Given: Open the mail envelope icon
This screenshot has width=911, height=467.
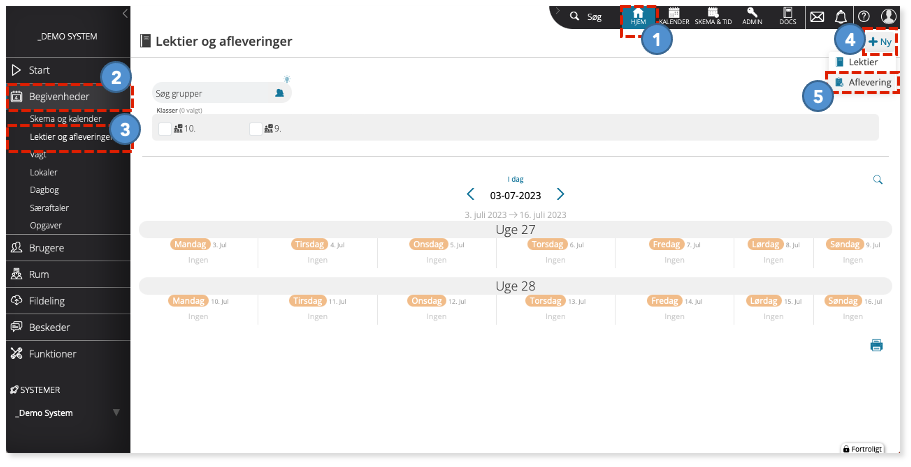Looking at the screenshot, I should click(x=817, y=17).
